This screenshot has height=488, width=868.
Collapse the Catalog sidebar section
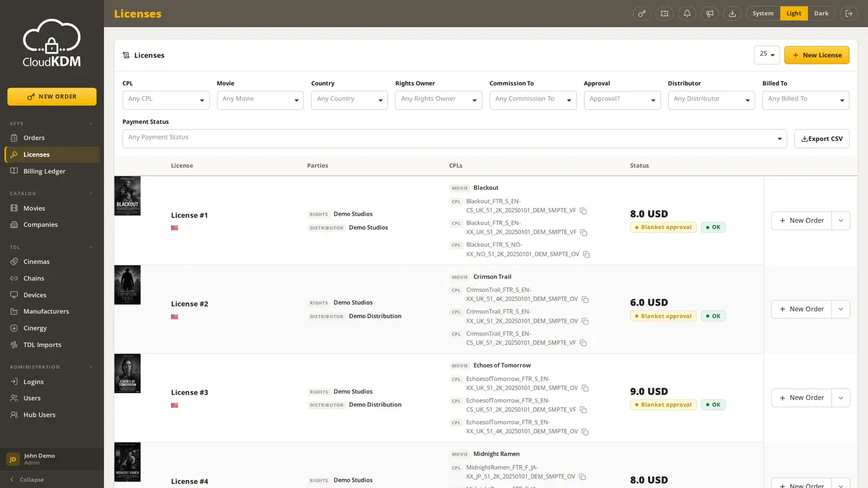pos(52,193)
